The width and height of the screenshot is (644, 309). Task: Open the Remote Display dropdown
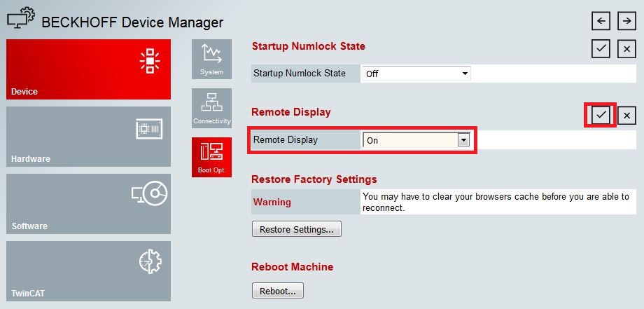[x=416, y=140]
